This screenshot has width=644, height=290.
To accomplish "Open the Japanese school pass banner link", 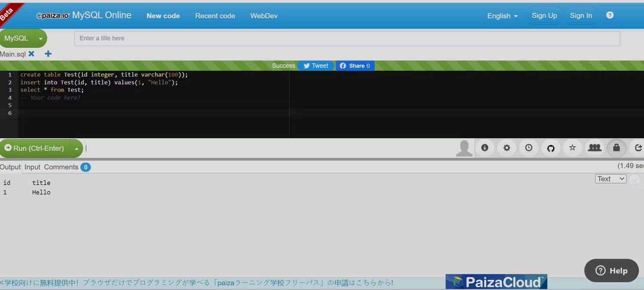I will (198, 283).
